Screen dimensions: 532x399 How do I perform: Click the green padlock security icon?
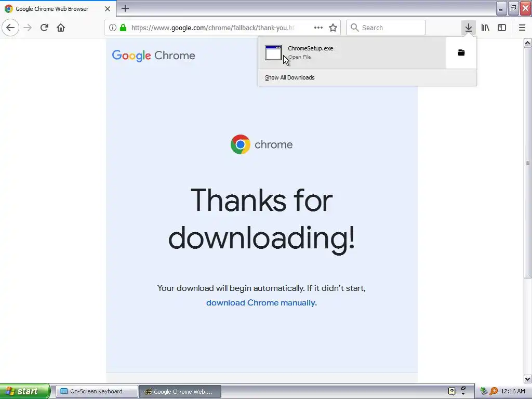point(123,28)
